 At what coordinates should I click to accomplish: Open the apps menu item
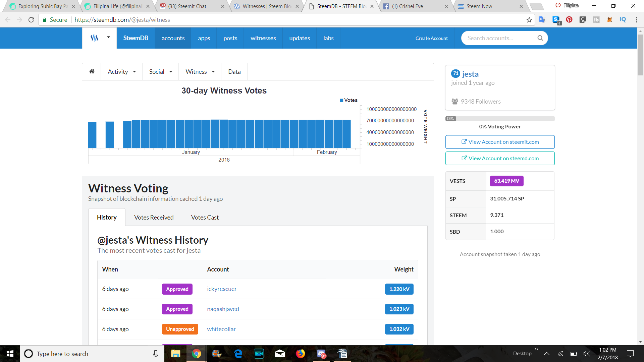click(204, 38)
